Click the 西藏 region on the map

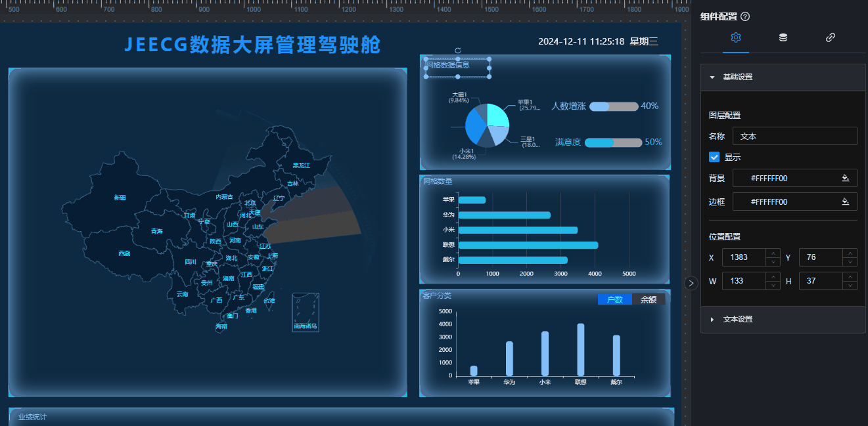(124, 253)
